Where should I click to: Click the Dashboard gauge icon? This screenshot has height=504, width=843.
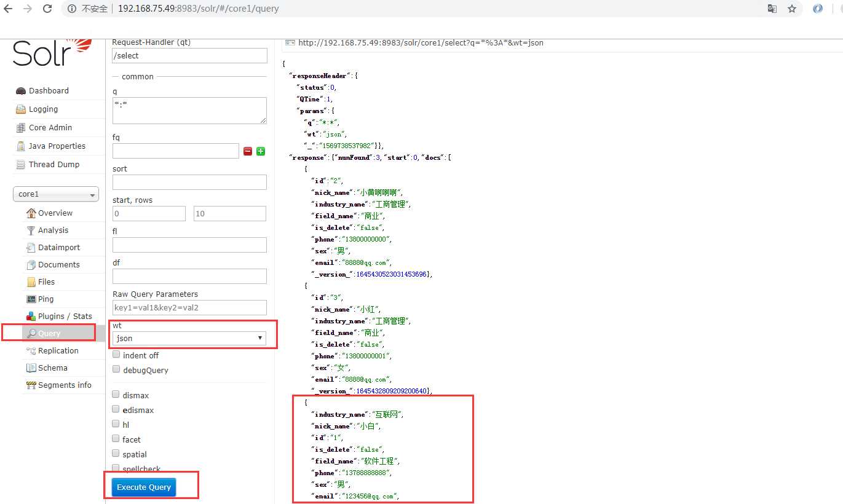coord(21,91)
